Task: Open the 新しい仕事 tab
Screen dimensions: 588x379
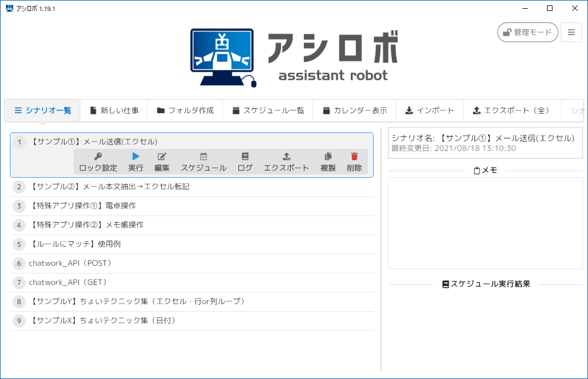Action: click(114, 110)
